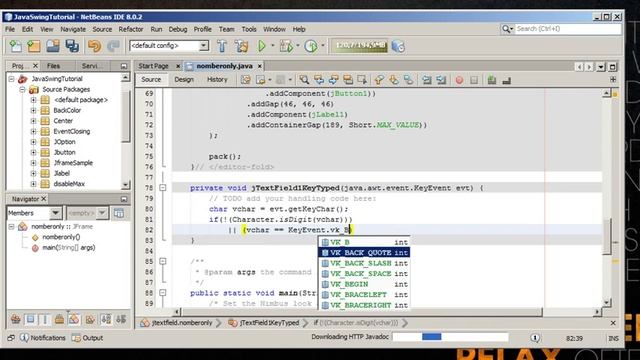This screenshot has width=640, height=360.
Task: Toggle Show Non-Public Members in the Navigator
Action: tap(59, 319)
